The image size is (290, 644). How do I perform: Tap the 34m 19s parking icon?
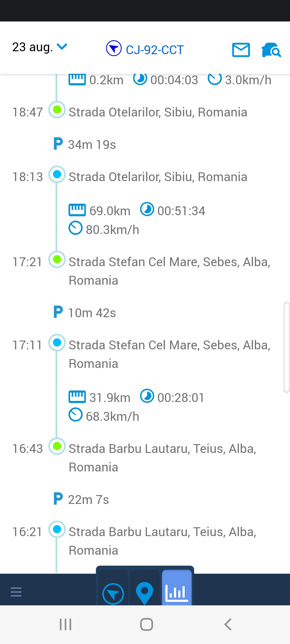tap(58, 144)
